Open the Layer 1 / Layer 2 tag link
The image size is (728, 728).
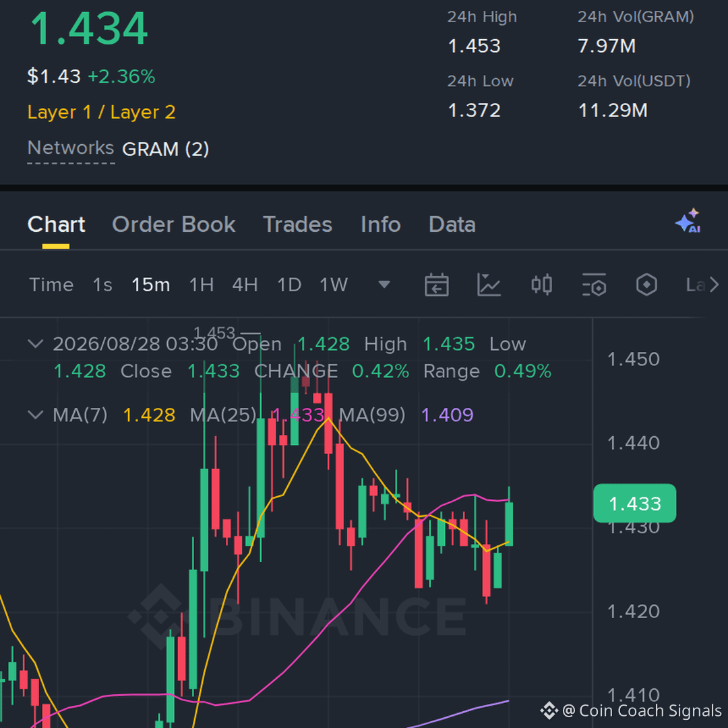101,112
